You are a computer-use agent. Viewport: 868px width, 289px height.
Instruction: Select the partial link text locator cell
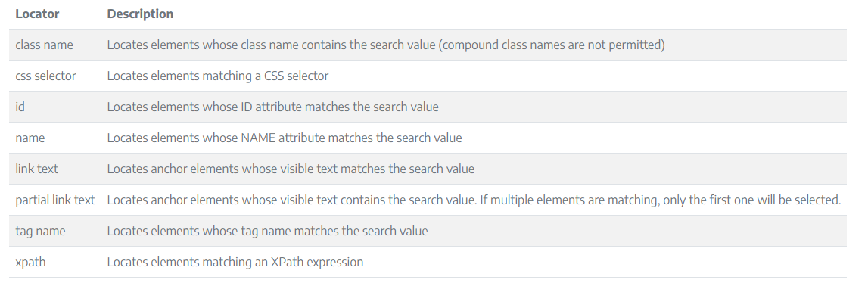click(55, 200)
